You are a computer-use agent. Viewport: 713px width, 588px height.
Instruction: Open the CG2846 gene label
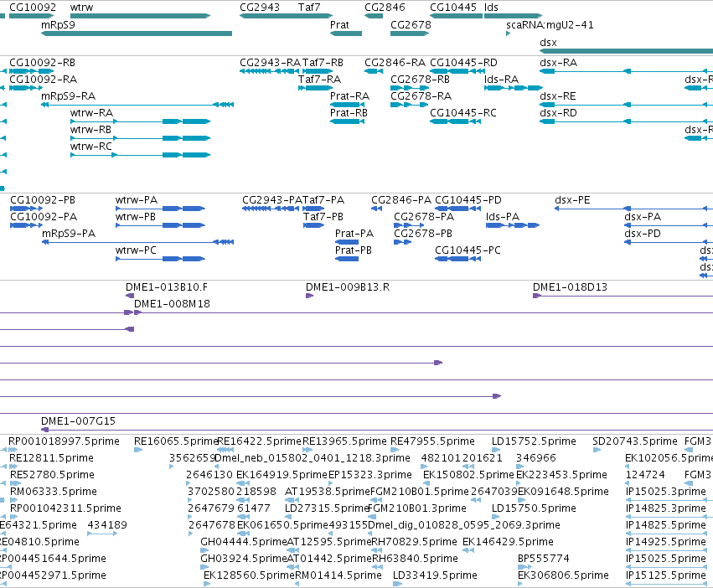(x=385, y=8)
